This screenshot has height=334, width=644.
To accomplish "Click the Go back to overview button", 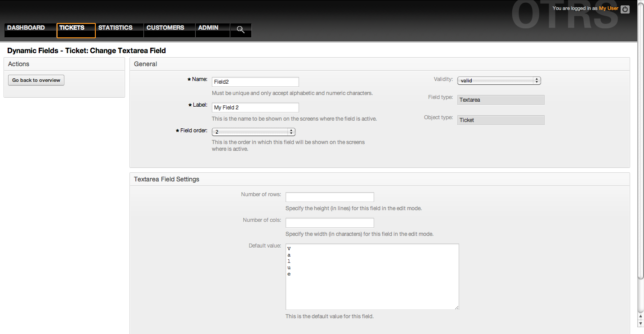I will (x=36, y=80).
